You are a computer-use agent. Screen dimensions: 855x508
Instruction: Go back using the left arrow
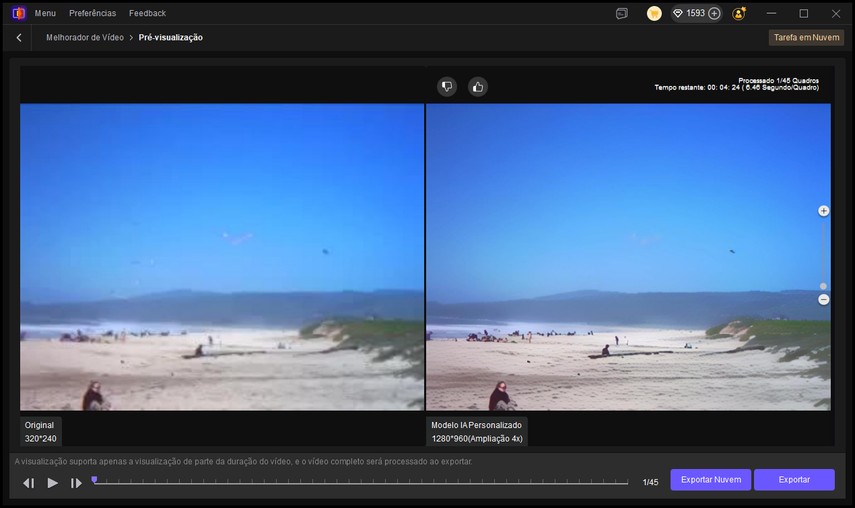(19, 38)
